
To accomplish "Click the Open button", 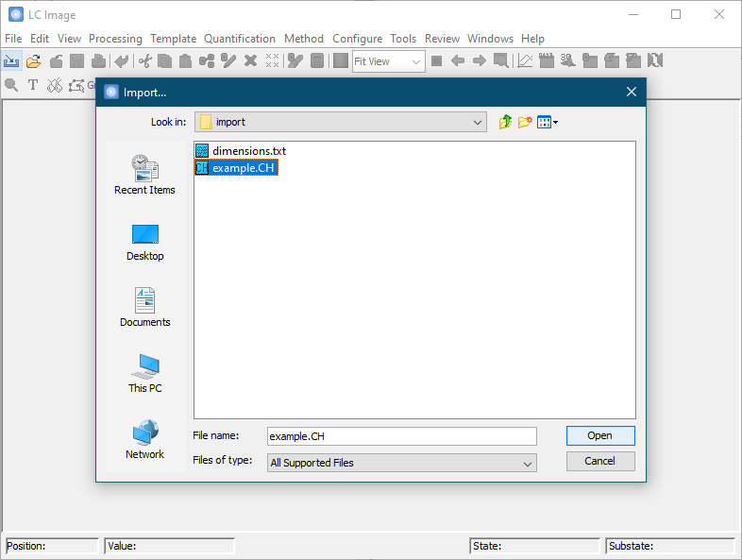I will (599, 435).
